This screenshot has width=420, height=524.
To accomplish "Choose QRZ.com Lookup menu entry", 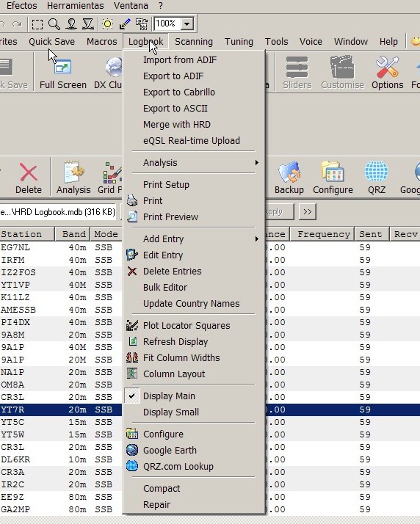I will click(x=194, y=466).
